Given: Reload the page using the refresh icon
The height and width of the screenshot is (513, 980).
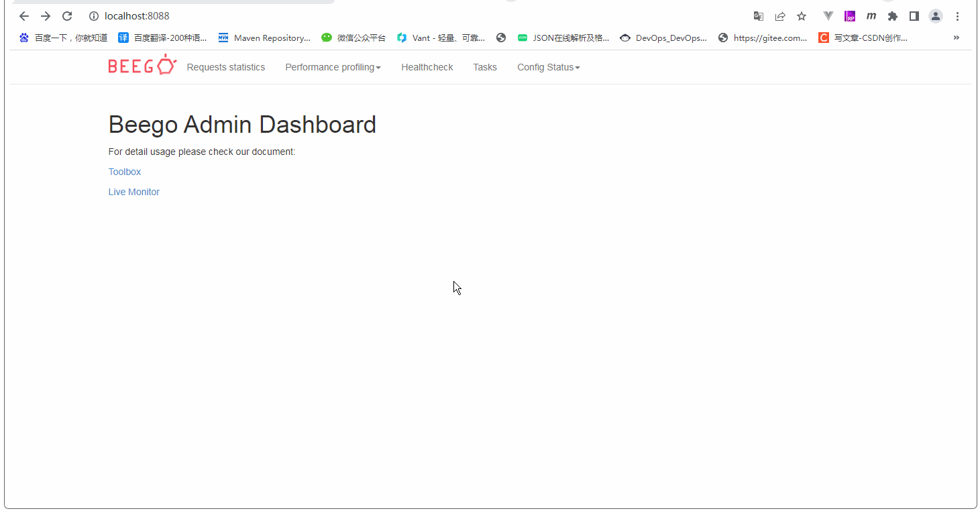Looking at the screenshot, I should click(67, 16).
